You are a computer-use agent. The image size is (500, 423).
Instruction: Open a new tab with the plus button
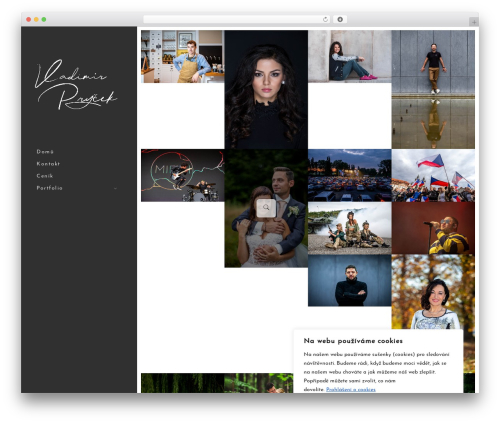(x=474, y=22)
